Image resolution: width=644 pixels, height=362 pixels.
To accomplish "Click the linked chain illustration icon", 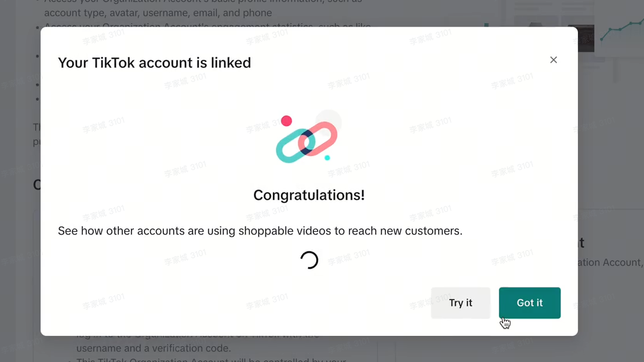I will (307, 139).
